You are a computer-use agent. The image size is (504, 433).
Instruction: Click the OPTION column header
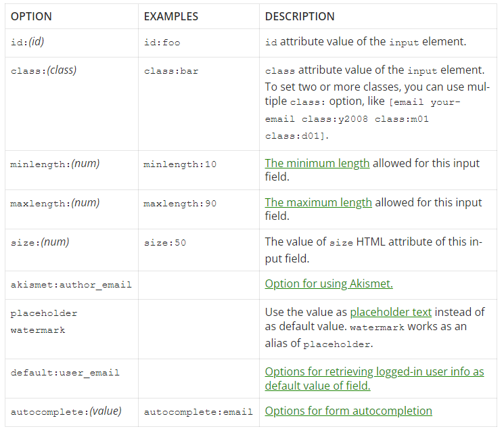[31, 16]
